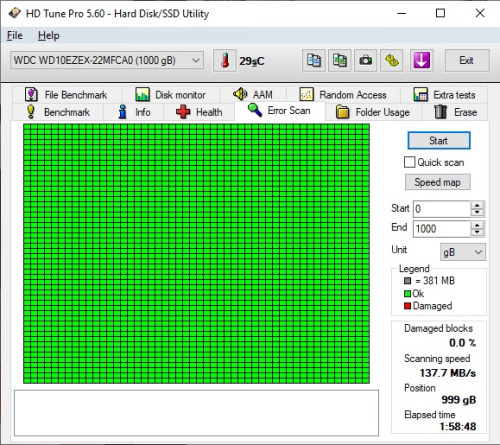Open the Folder Usage tab
This screenshot has width=500, height=445.
(373, 112)
